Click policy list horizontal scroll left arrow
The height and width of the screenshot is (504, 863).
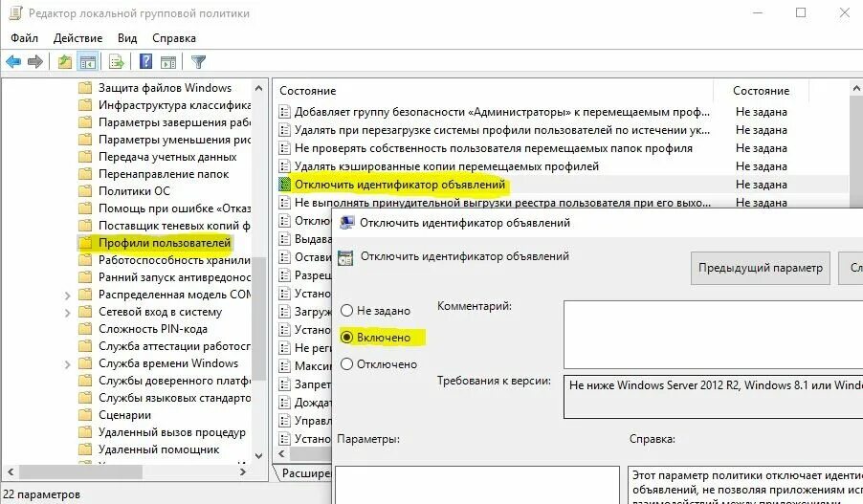(x=282, y=454)
